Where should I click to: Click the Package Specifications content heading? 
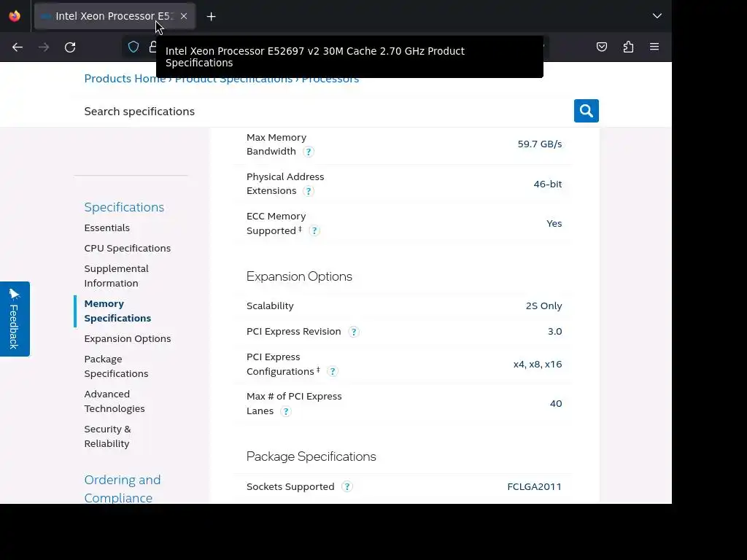311,456
